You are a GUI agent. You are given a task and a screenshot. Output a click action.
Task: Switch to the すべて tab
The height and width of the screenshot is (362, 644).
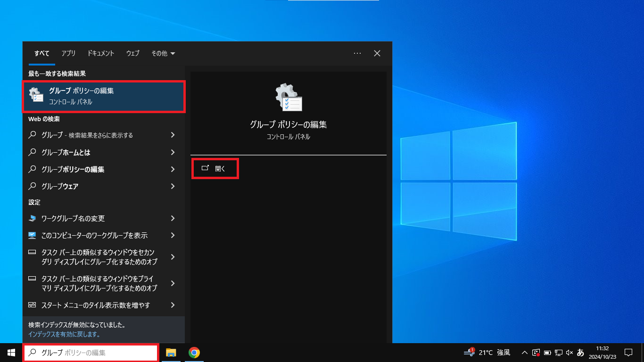[42, 53]
